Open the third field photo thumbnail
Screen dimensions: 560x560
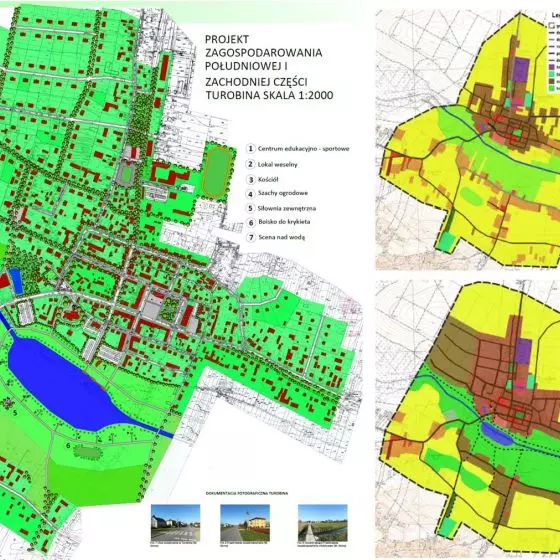click(x=322, y=522)
